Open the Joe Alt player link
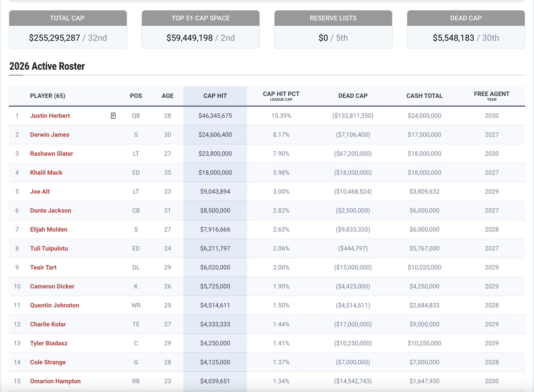534x392 pixels. (40, 191)
